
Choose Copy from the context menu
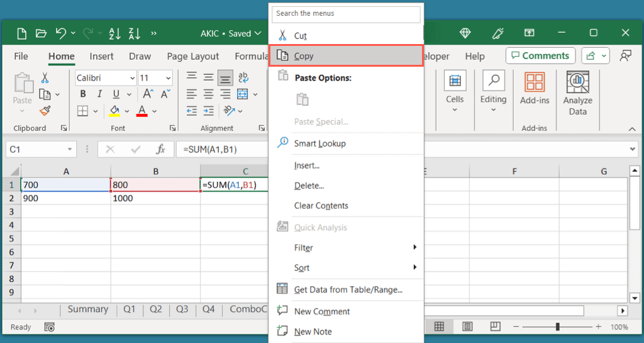346,56
